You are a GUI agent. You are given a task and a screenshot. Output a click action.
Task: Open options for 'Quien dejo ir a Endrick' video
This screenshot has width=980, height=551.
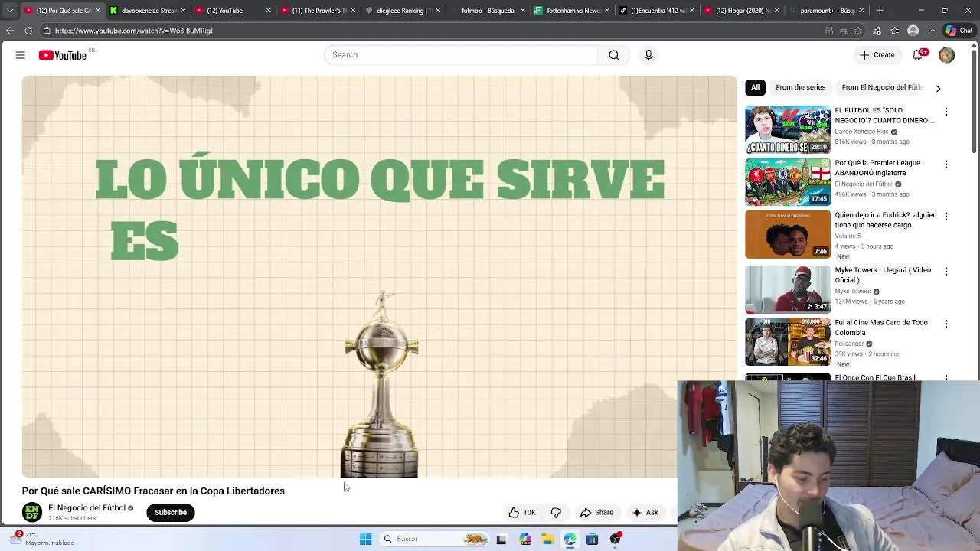[x=946, y=217]
